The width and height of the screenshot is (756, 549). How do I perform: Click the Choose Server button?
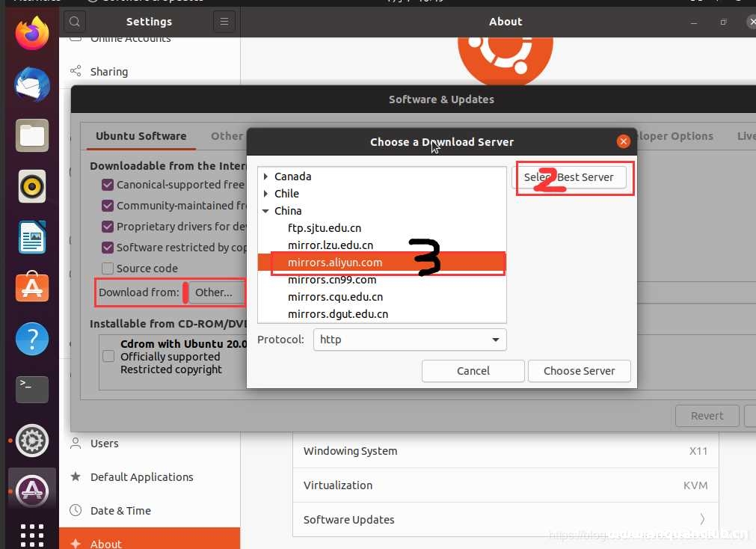pyautogui.click(x=579, y=371)
